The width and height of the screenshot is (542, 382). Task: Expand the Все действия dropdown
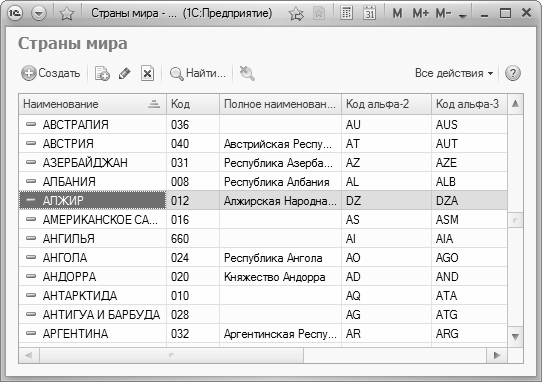click(454, 73)
